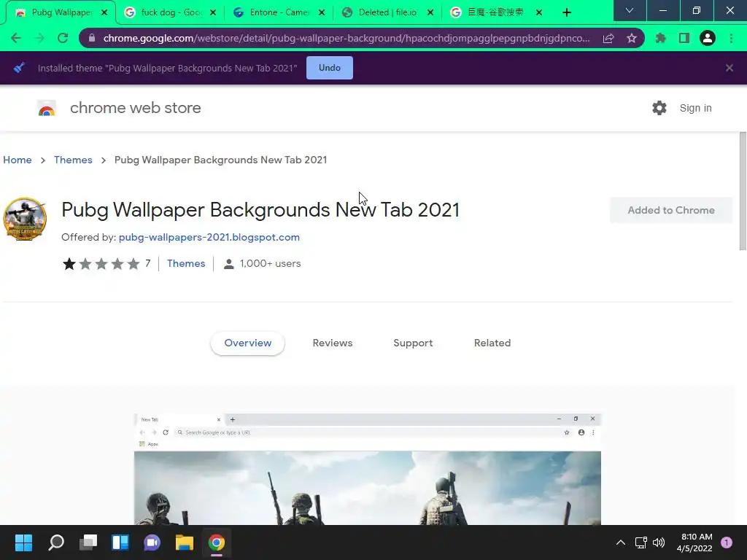747x560 pixels.
Task: Open the Chat app on taskbar
Action: (x=152, y=542)
